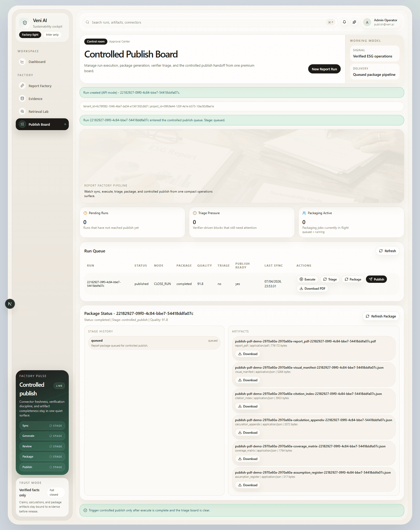This screenshot has height=530, width=420.
Task: Download PDF for the queued run
Action: click(312, 289)
